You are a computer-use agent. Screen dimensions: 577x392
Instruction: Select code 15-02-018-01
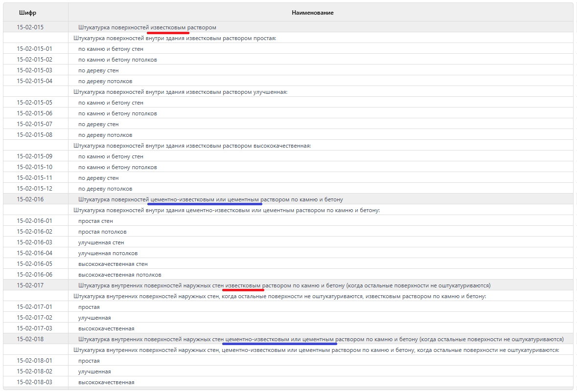(35, 360)
